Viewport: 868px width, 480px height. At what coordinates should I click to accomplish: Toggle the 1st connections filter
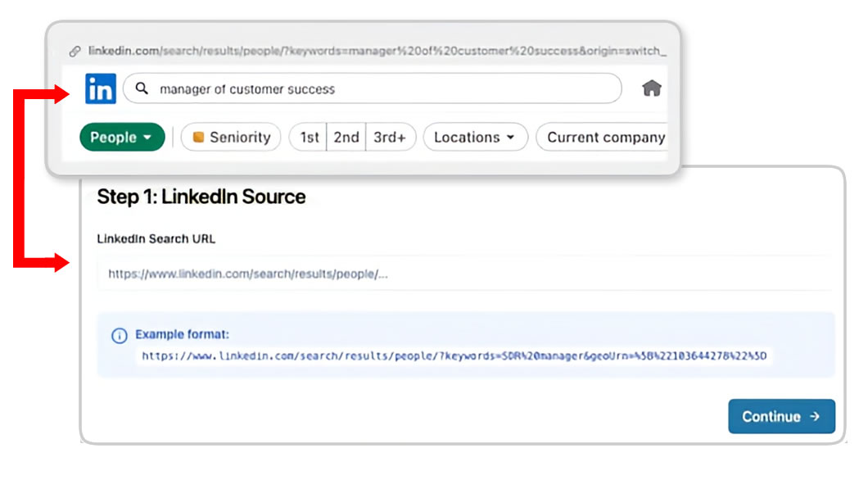click(x=309, y=138)
